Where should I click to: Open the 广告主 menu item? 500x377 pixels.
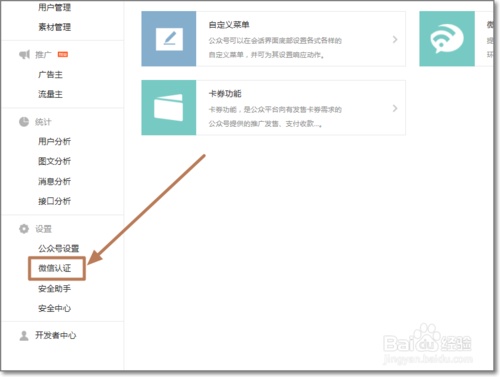[50, 74]
